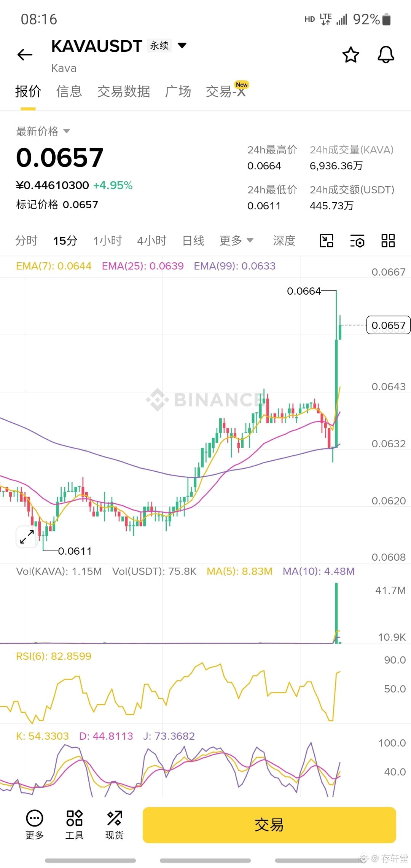Select the 1小时 chart interval
Viewport: 411px width, 868px height.
click(x=107, y=241)
